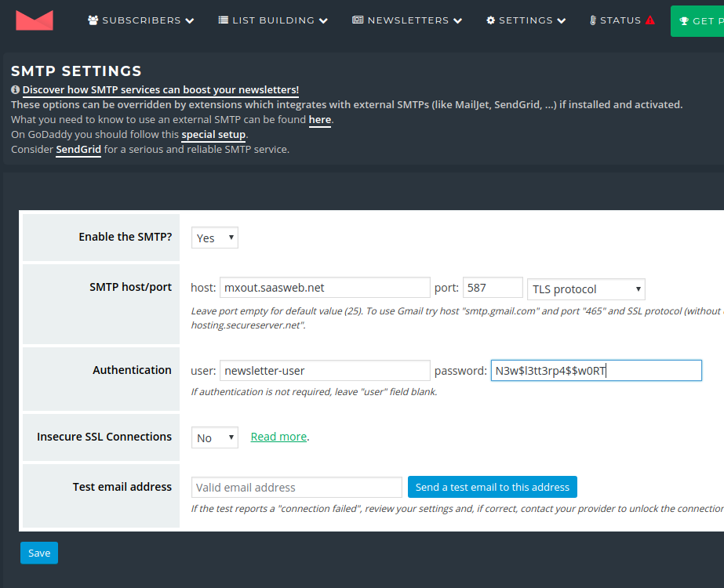Click the 'Test email address' label
This screenshot has height=588, width=724.
click(122, 487)
